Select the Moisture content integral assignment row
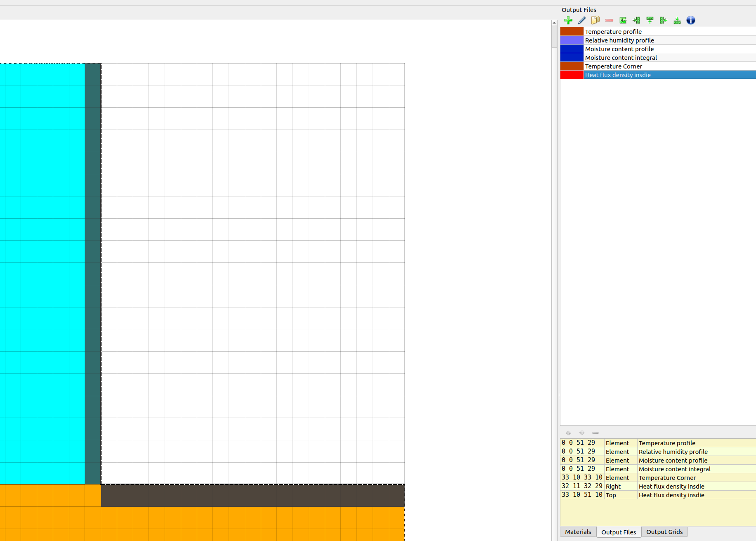 tap(658, 469)
